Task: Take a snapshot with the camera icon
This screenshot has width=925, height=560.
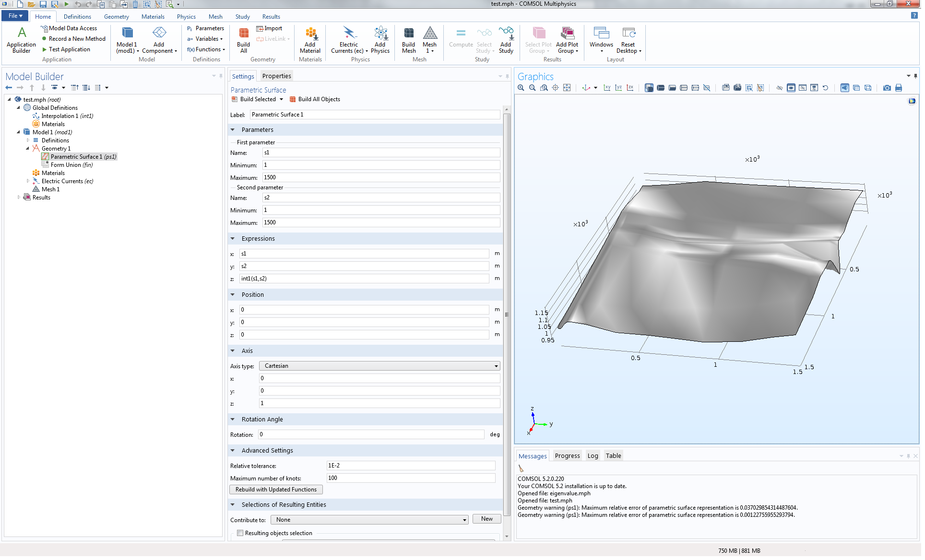Action: point(887,88)
